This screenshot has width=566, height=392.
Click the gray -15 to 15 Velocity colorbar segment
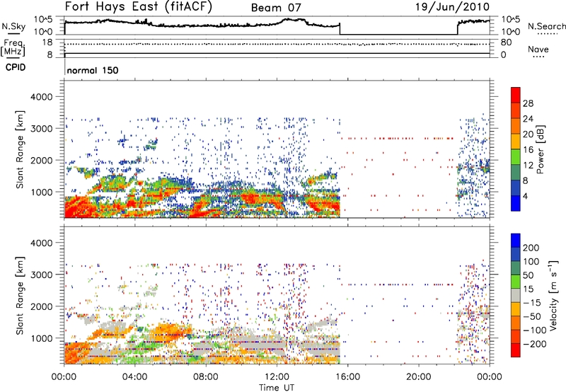[516, 296]
